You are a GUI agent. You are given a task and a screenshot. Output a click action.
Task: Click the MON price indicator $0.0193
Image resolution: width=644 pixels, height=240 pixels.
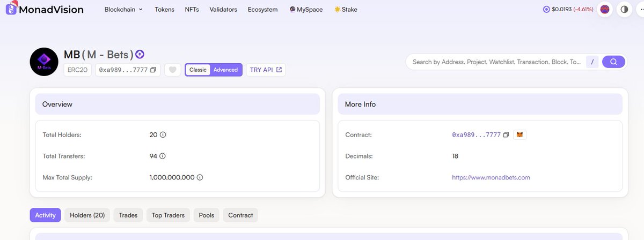coord(568,10)
